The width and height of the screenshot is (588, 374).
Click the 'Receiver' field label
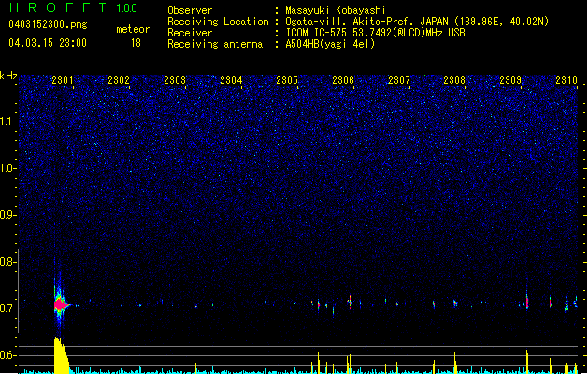pos(190,33)
